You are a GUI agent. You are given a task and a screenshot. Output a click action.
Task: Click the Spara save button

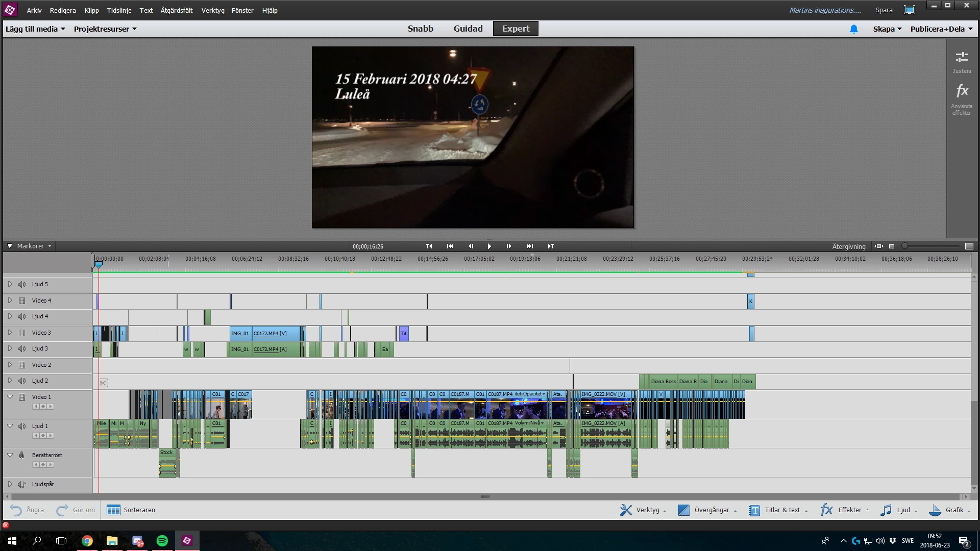point(884,10)
